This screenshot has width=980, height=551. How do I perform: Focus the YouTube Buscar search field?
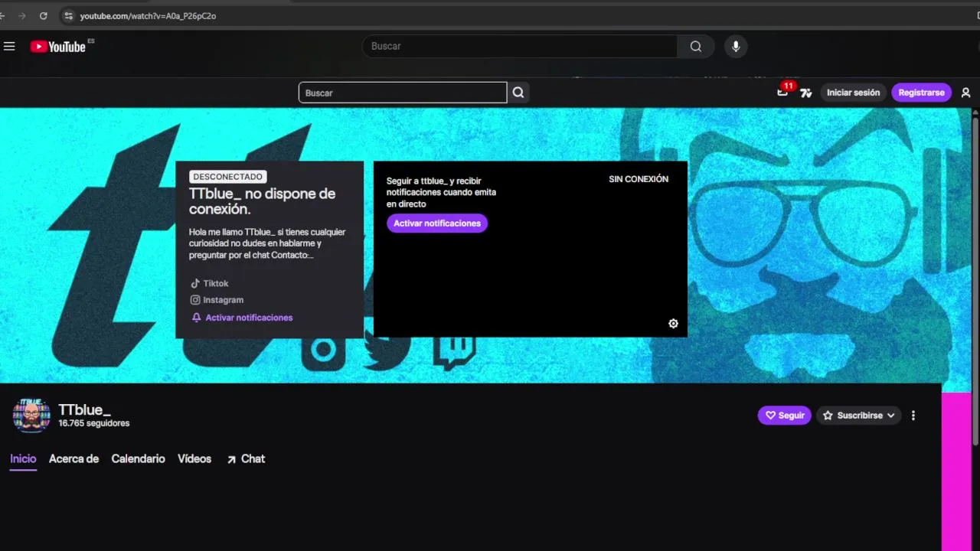click(520, 46)
